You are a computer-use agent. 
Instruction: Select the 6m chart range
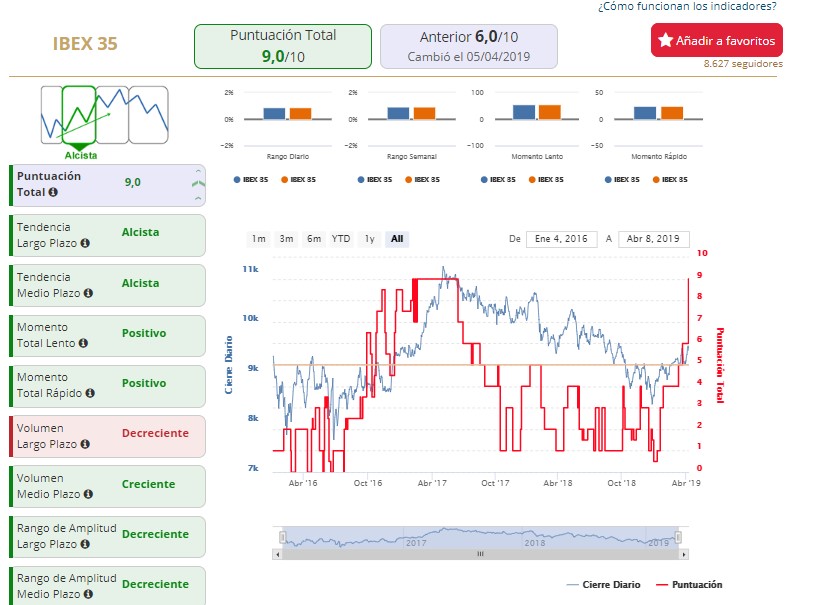pyautogui.click(x=314, y=239)
